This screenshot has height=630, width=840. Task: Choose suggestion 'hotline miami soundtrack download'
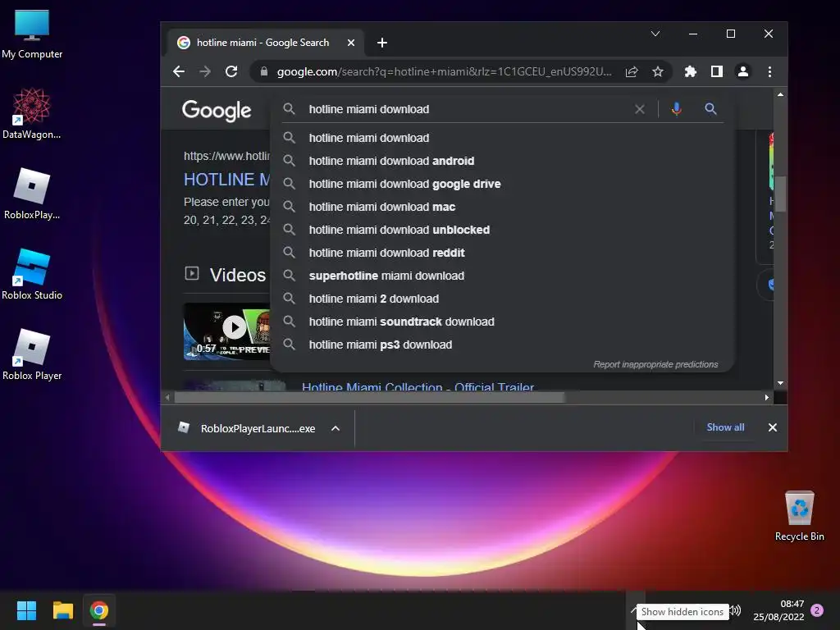(501, 322)
